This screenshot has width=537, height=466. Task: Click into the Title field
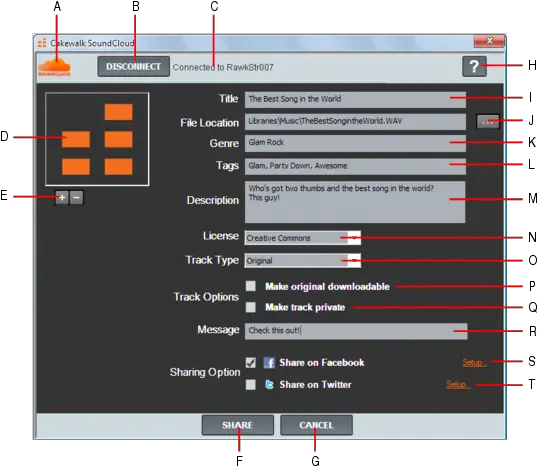[x=355, y=99]
